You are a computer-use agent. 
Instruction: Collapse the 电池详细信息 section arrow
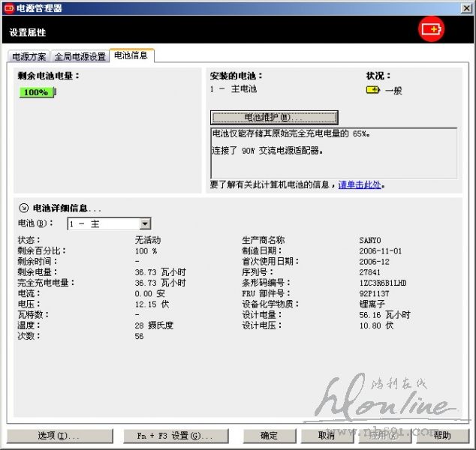coord(23,208)
